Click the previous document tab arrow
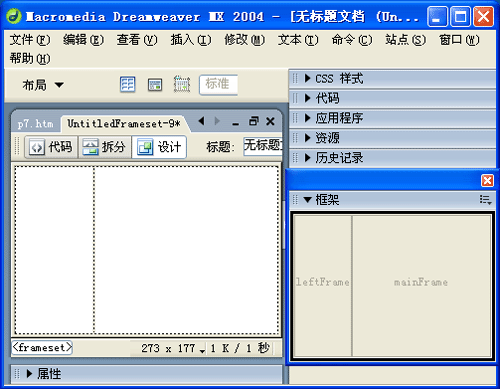The image size is (500, 389). pyautogui.click(x=201, y=121)
